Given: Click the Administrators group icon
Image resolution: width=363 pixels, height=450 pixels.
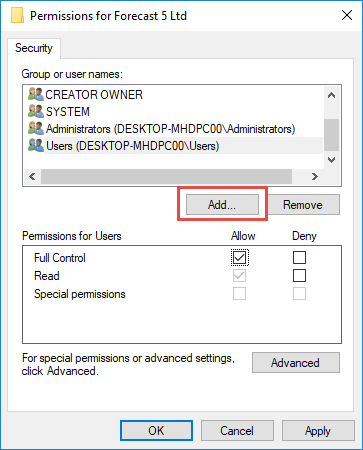Looking at the screenshot, I should coord(36,128).
